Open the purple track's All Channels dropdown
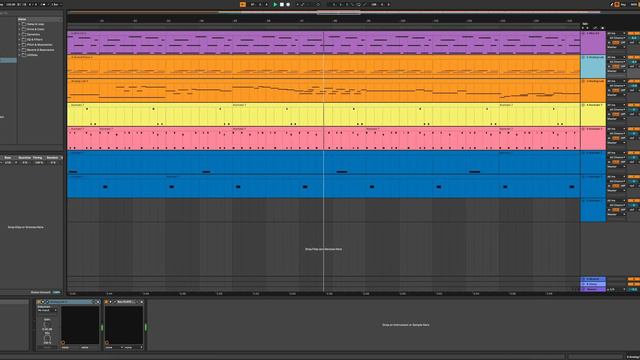Viewport: 640px width, 360px height. (x=617, y=38)
